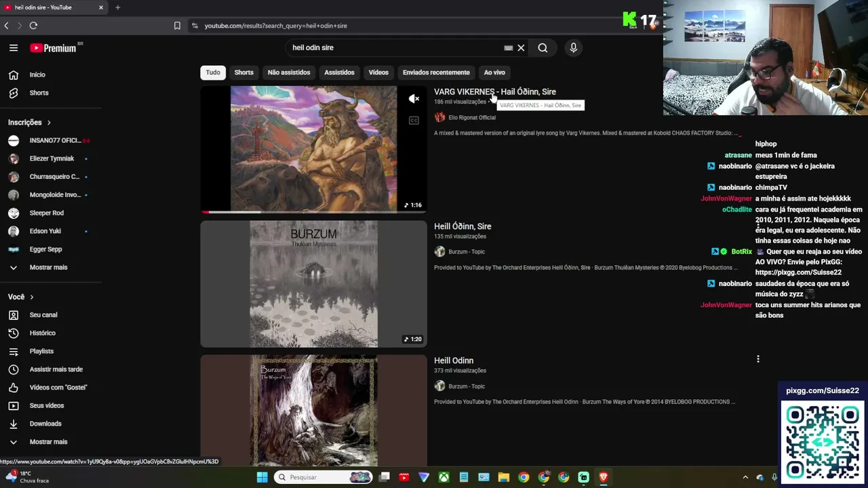
Task: Unmute the VARG VIKERNES video preview
Action: 414,99
